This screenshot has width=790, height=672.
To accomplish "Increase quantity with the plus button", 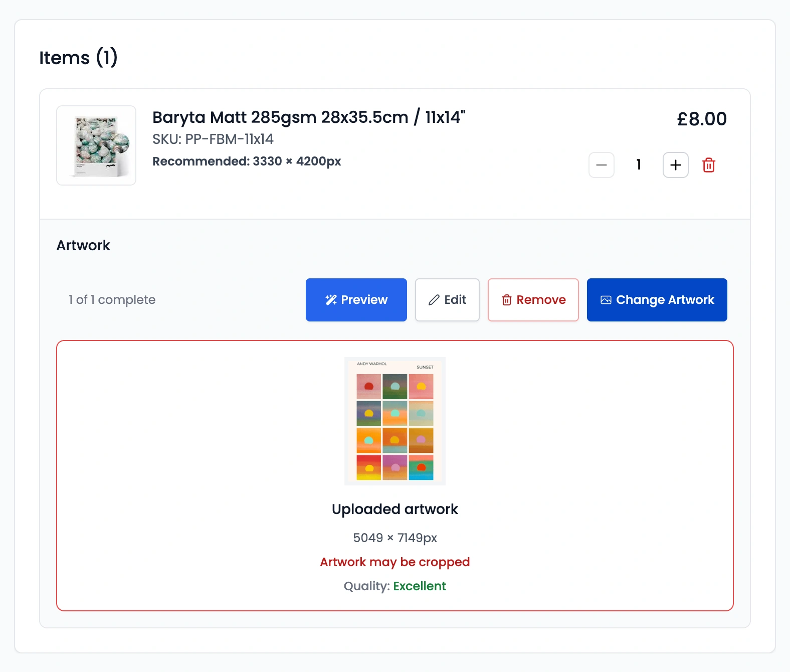I will [675, 165].
